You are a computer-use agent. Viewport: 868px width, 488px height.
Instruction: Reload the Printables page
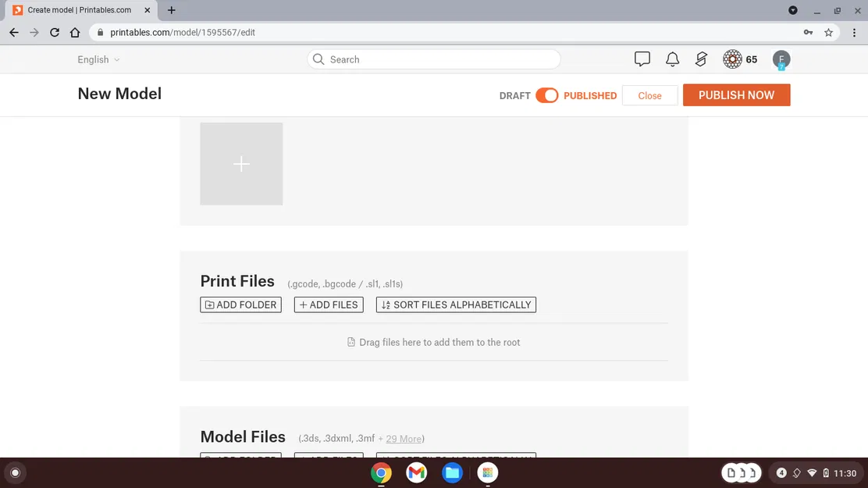(55, 33)
